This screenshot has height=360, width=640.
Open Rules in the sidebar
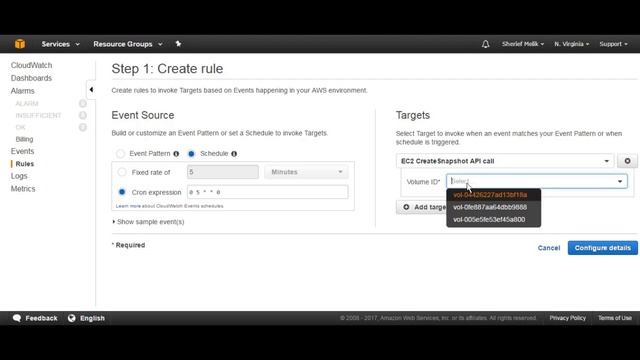tap(24, 164)
